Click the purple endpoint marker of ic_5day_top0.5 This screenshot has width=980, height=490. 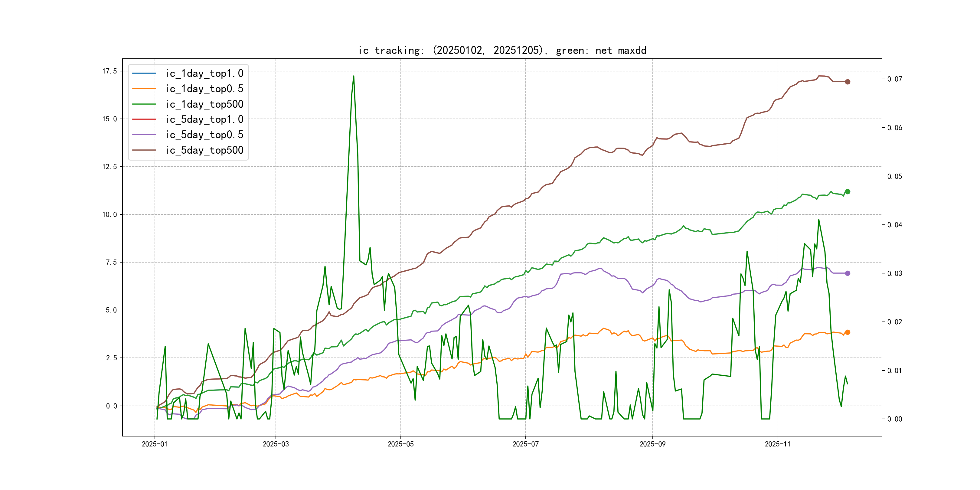click(x=847, y=273)
